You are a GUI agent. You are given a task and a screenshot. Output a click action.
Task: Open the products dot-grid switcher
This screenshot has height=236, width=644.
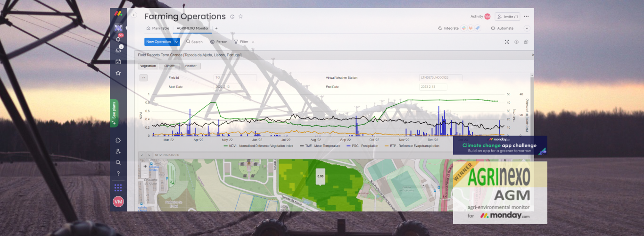click(x=118, y=187)
